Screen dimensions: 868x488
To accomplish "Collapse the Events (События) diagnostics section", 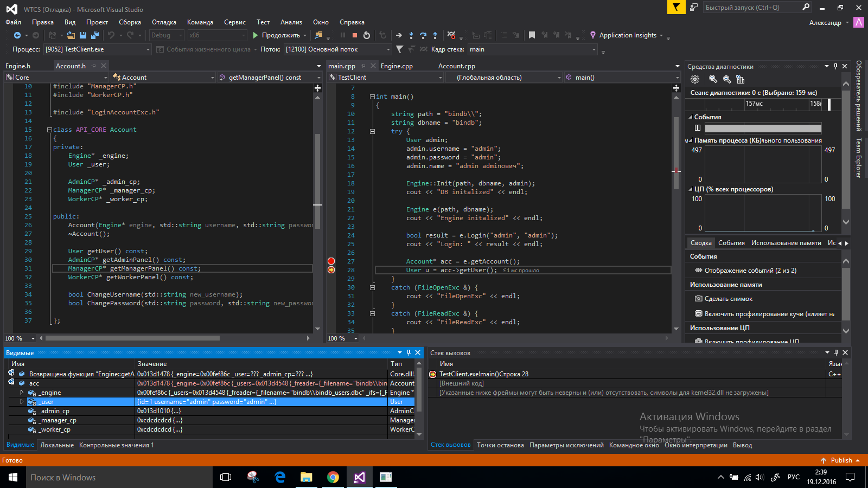I will 691,117.
